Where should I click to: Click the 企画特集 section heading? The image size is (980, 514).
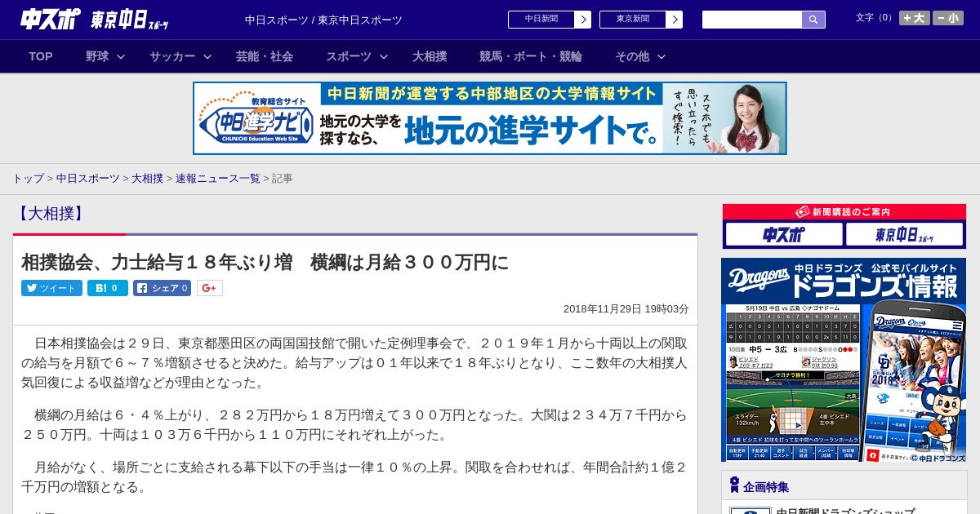click(x=766, y=487)
